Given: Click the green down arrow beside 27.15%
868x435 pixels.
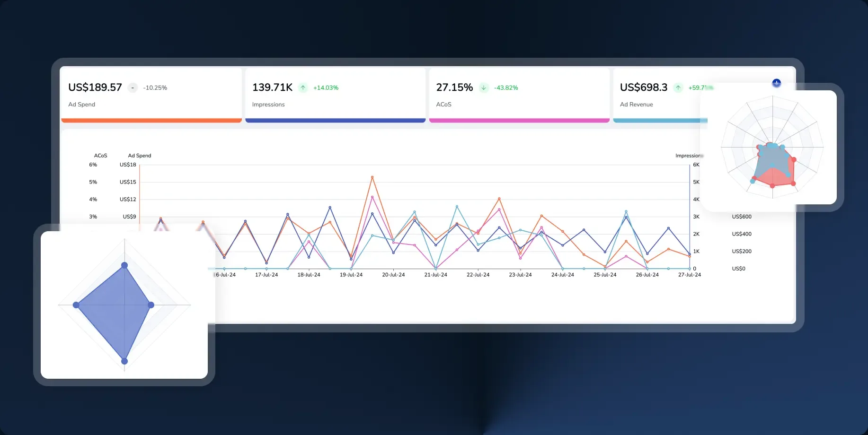Looking at the screenshot, I should coord(484,88).
